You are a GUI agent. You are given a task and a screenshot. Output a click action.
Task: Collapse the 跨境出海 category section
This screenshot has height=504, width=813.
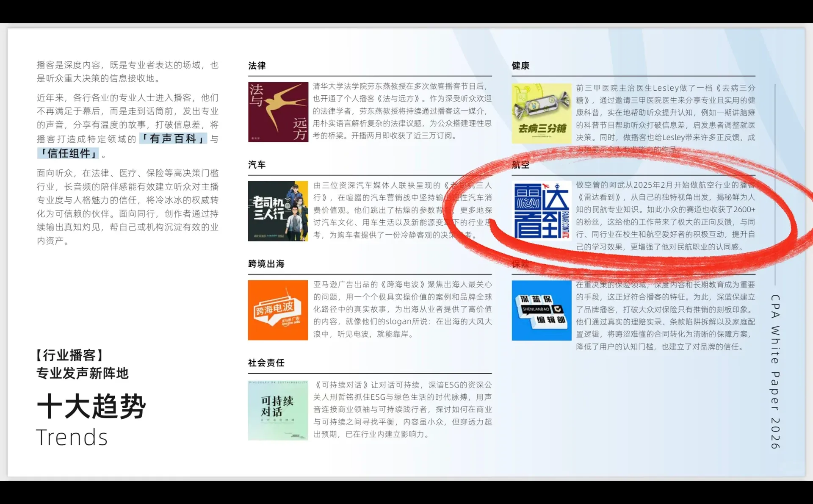266,263
